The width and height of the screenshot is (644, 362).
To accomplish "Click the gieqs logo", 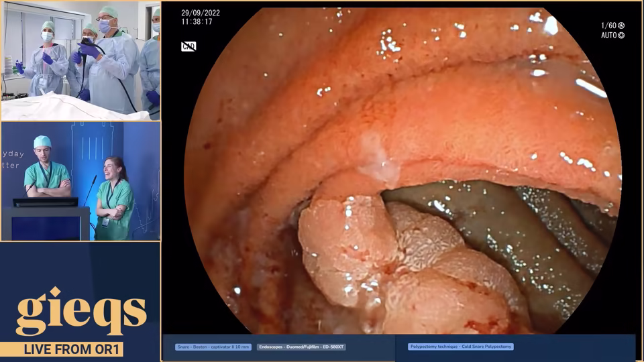I will tap(81, 310).
